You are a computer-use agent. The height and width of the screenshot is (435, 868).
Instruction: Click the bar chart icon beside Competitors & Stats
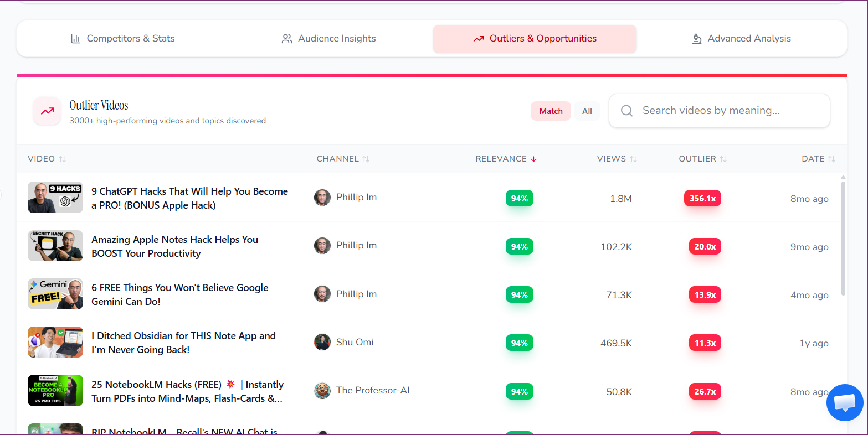coord(75,39)
